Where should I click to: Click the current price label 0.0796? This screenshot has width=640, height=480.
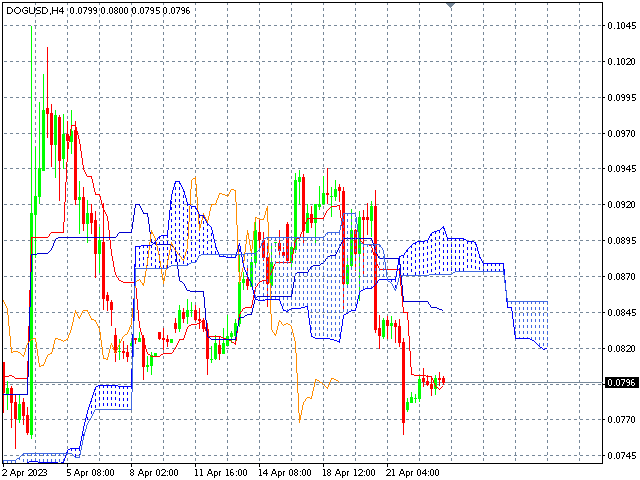621,383
